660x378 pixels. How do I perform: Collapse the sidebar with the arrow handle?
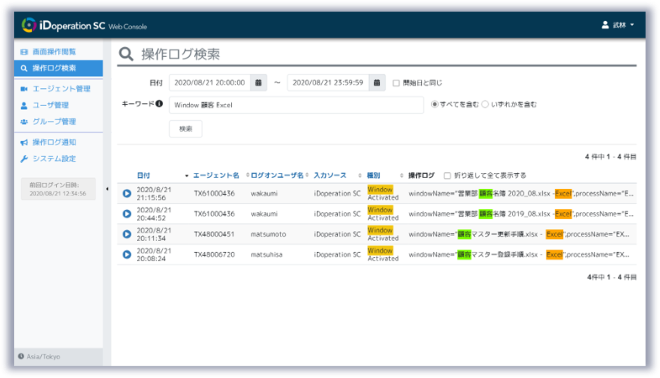click(x=107, y=189)
